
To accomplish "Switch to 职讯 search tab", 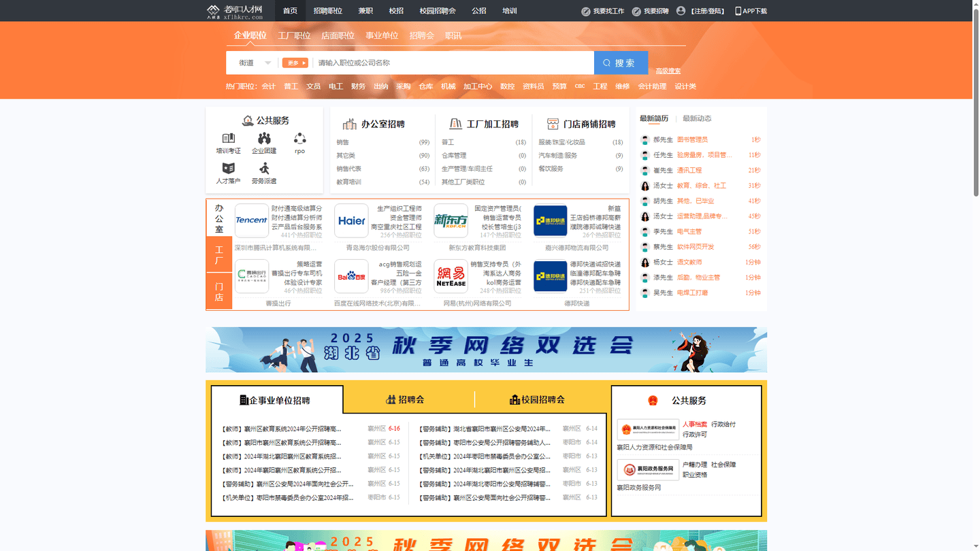I will [453, 35].
